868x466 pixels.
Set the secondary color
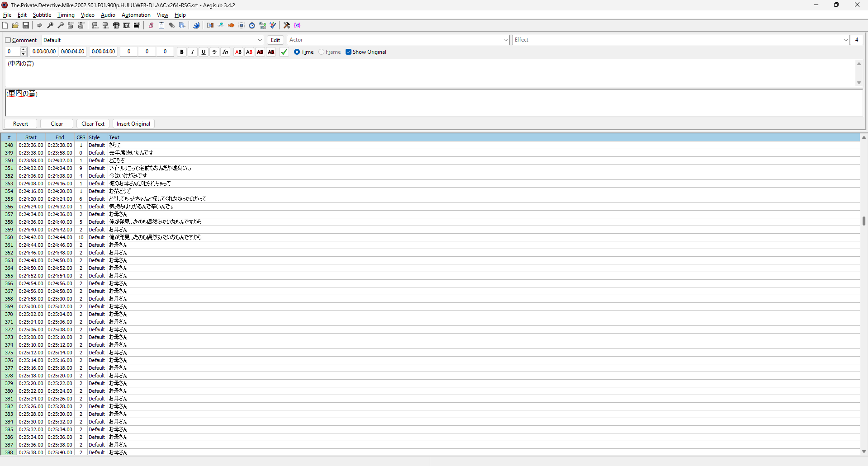click(249, 52)
